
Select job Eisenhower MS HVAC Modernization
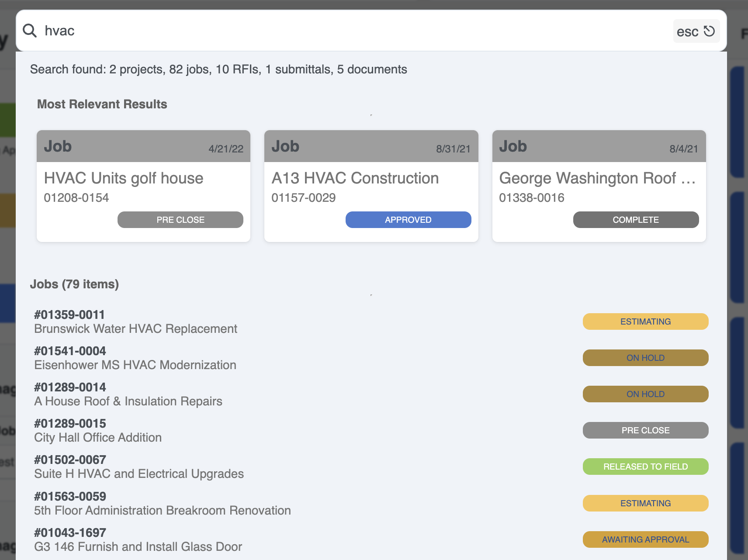click(135, 365)
